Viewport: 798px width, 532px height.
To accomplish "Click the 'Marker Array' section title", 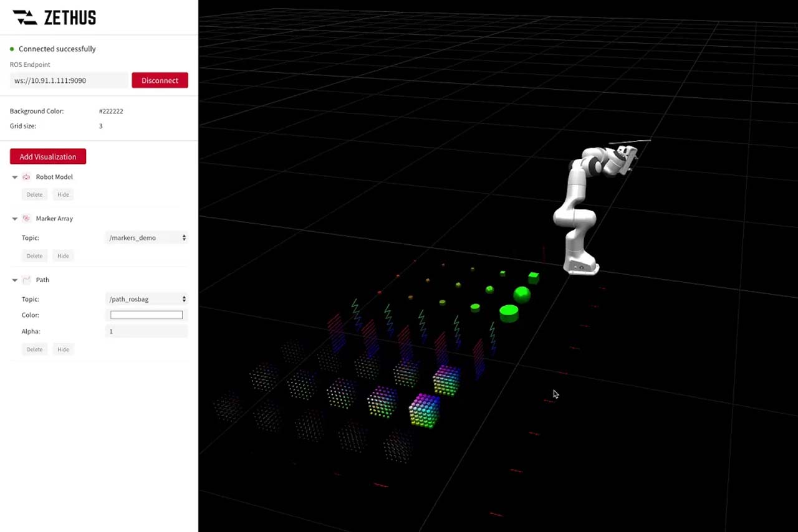I will click(x=54, y=219).
